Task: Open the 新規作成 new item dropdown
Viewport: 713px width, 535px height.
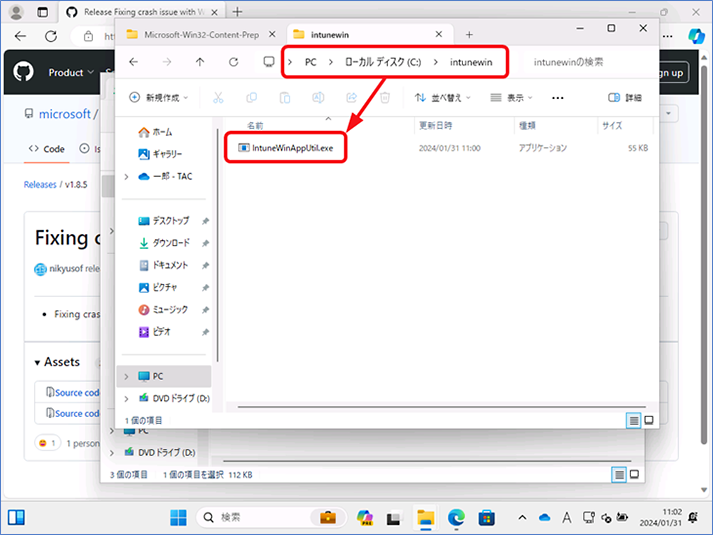Action: click(159, 98)
